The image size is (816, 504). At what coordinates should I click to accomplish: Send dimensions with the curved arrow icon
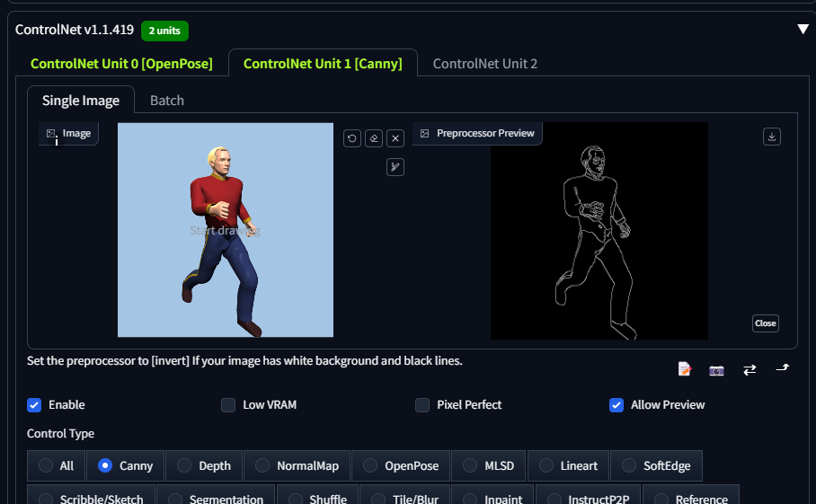pyautogui.click(x=783, y=368)
